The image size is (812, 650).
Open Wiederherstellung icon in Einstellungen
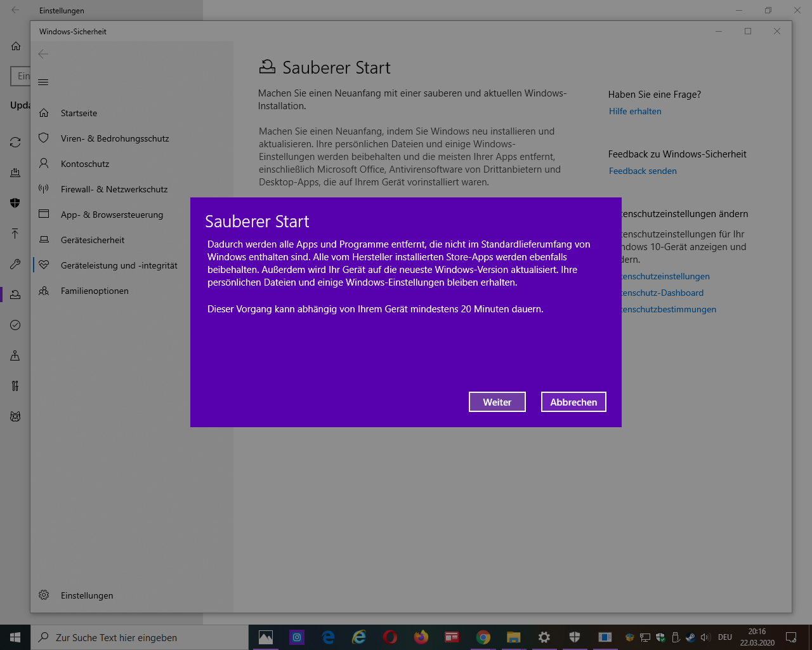click(15, 295)
